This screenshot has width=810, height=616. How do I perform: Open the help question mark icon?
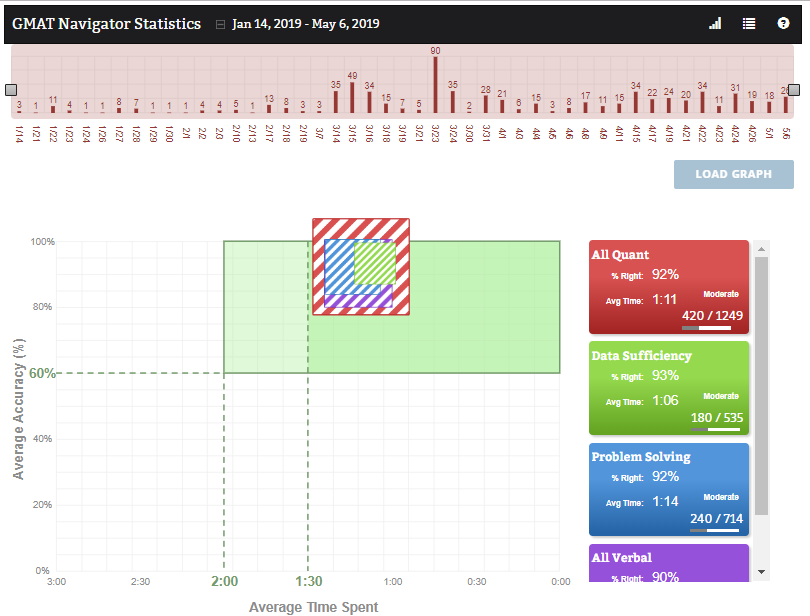(783, 24)
